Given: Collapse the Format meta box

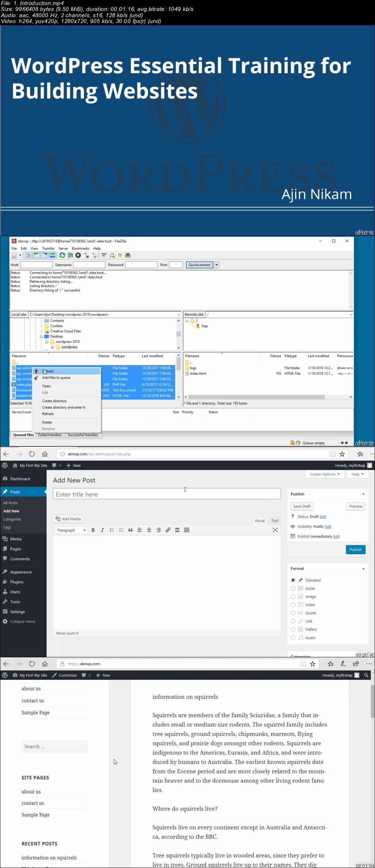Looking at the screenshot, I should 363,569.
